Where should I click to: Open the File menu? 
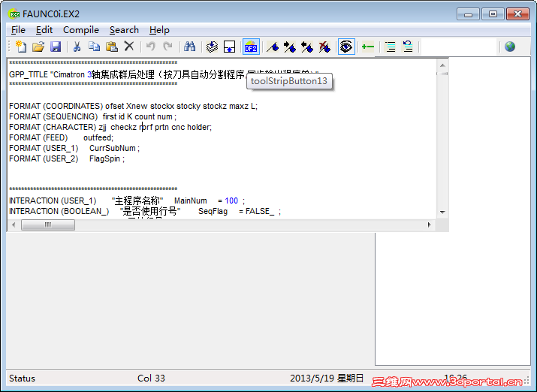[18, 30]
